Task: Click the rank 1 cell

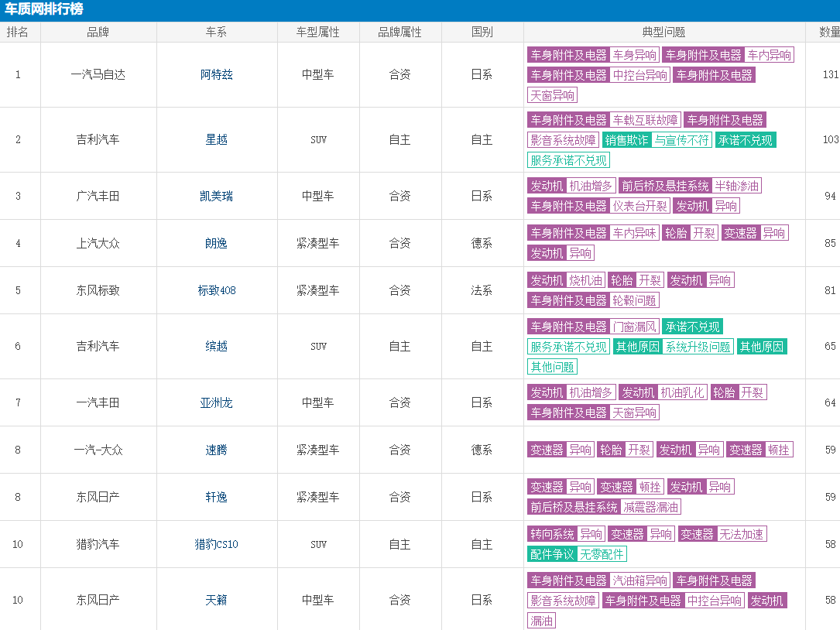Action: (x=18, y=74)
